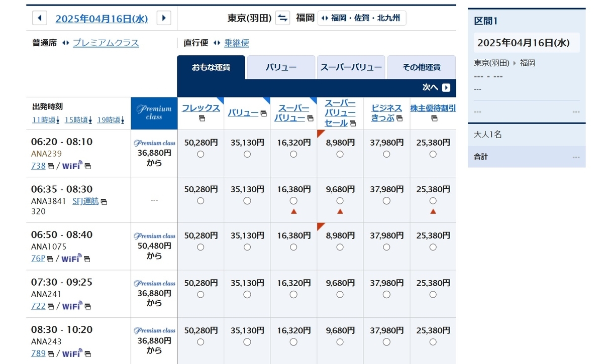This screenshot has height=364, width=603.
Task: Open the SFJ運航 operator link
Action: coord(85,201)
